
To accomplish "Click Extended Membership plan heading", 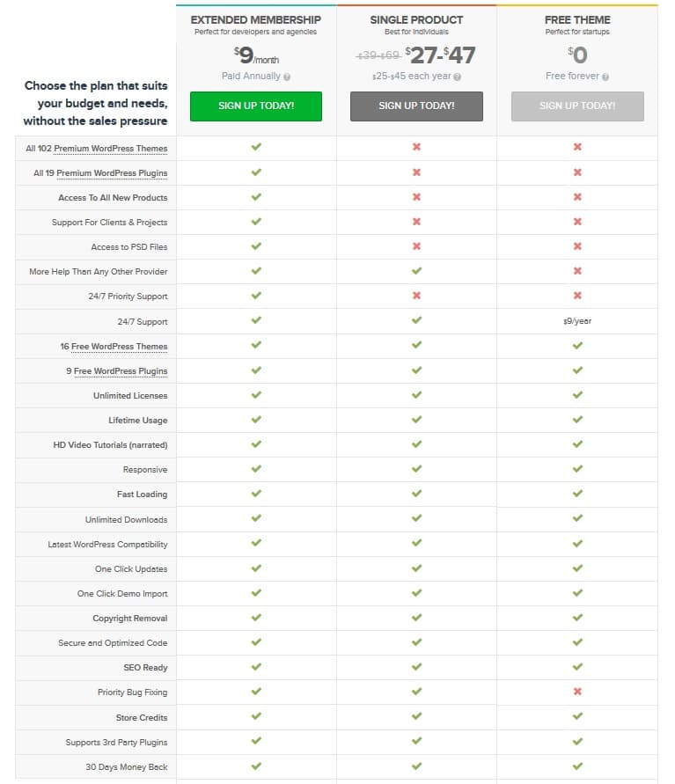I will pos(255,20).
